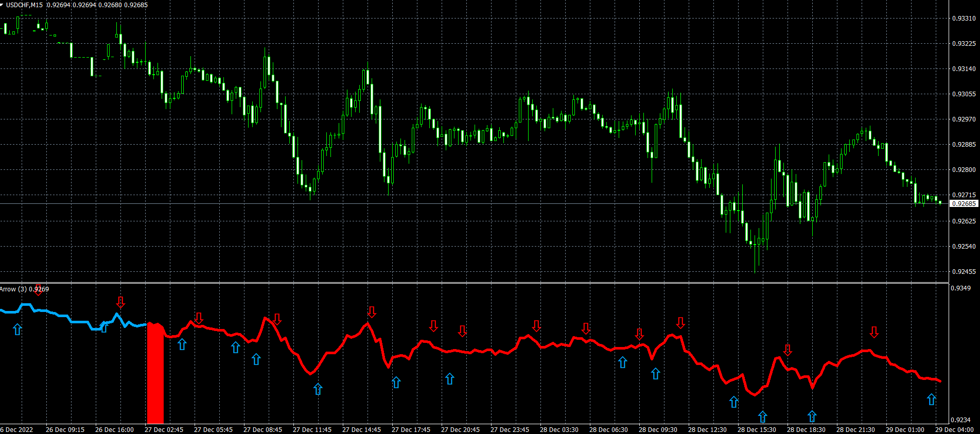
Task: Click the 27 Dec 23:45 time label
Action: [510, 430]
